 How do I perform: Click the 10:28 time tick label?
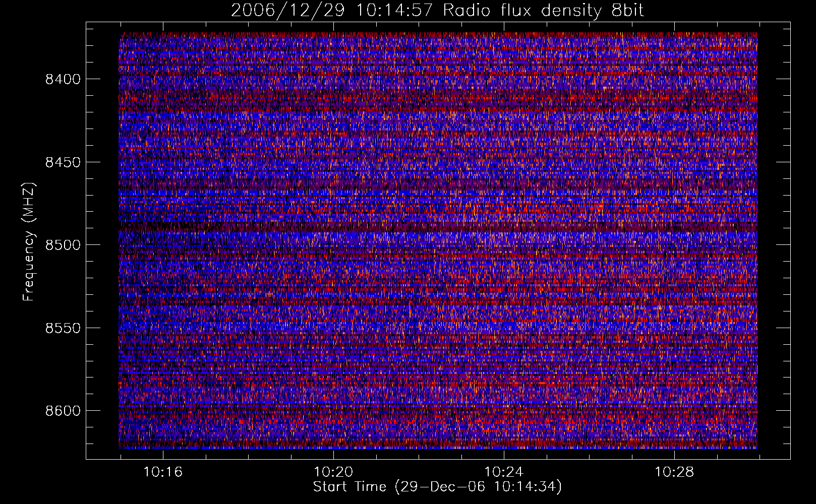click(674, 472)
